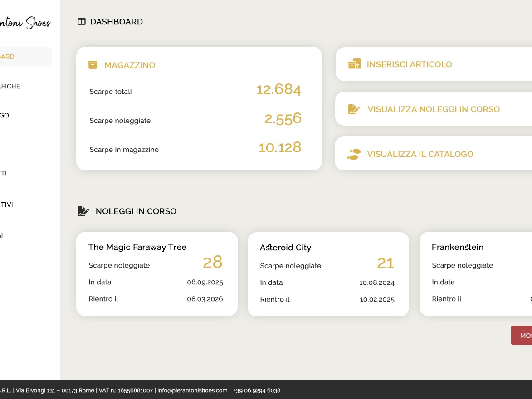Screen dimensions: 532x399
Task: Open The Magic Faraway Tree rental card
Action: [x=156, y=273]
